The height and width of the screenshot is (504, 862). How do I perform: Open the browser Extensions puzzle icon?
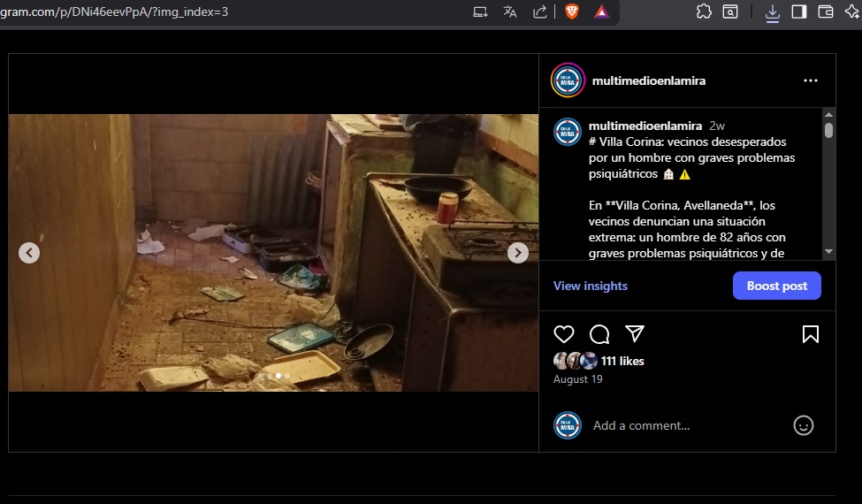pos(704,11)
